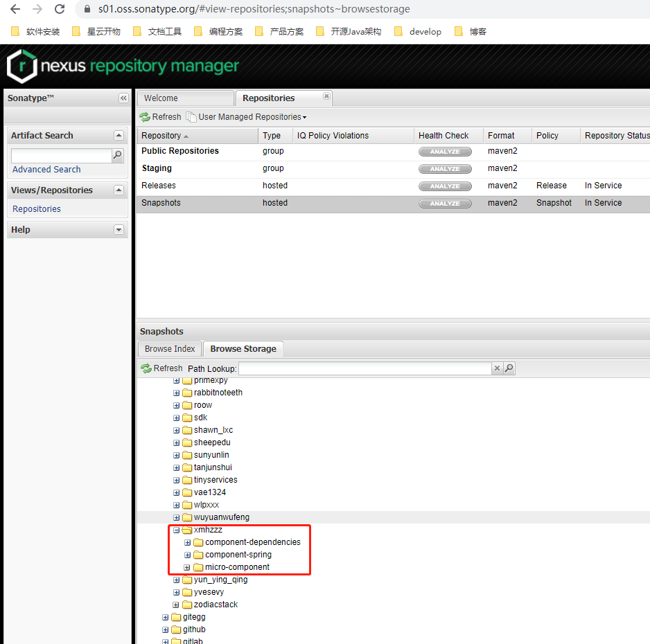This screenshot has height=644, width=650.
Task: Expand the shawn_lxc tree node
Action: (x=176, y=430)
